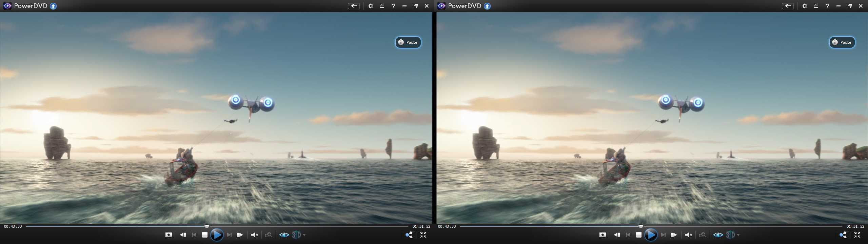
Task: Click elapsed time 00:43:30 in left window
Action: coord(13,226)
